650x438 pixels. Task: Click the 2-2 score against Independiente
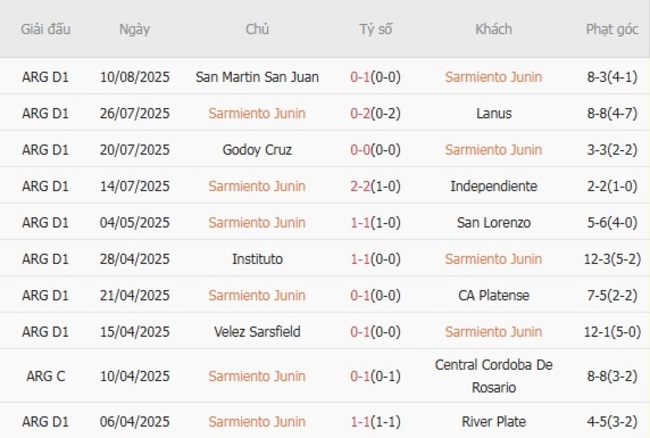click(360, 186)
